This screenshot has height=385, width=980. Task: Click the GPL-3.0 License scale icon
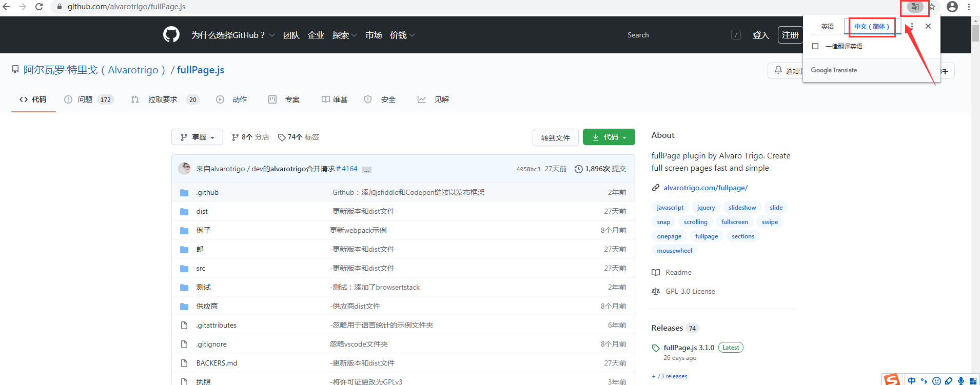[656, 291]
